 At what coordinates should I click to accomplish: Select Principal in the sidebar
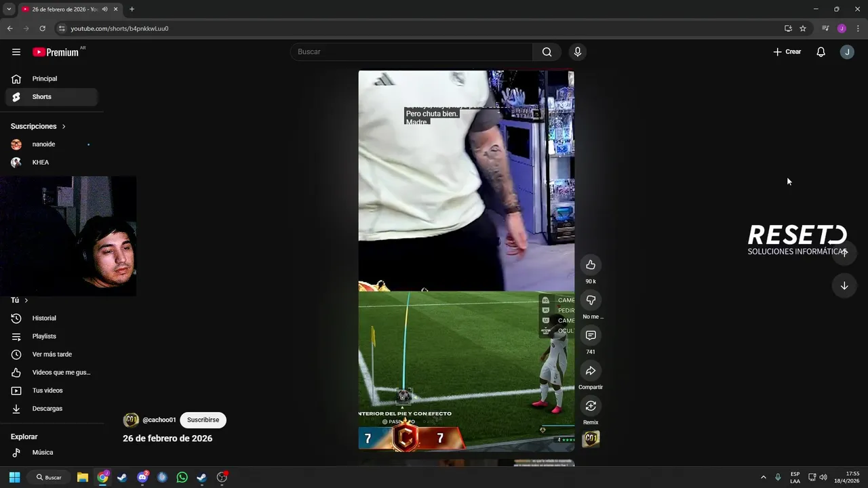pyautogui.click(x=52, y=79)
